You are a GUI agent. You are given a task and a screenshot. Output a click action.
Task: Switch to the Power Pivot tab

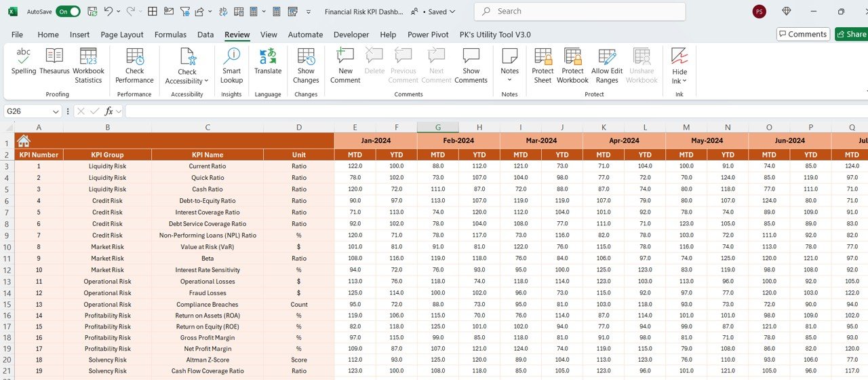pyautogui.click(x=428, y=35)
